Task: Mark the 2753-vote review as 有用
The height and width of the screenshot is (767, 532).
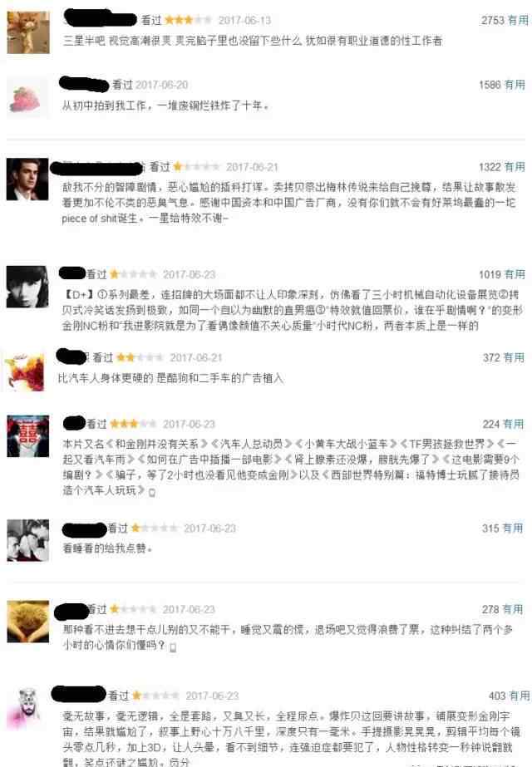Action: point(519,20)
